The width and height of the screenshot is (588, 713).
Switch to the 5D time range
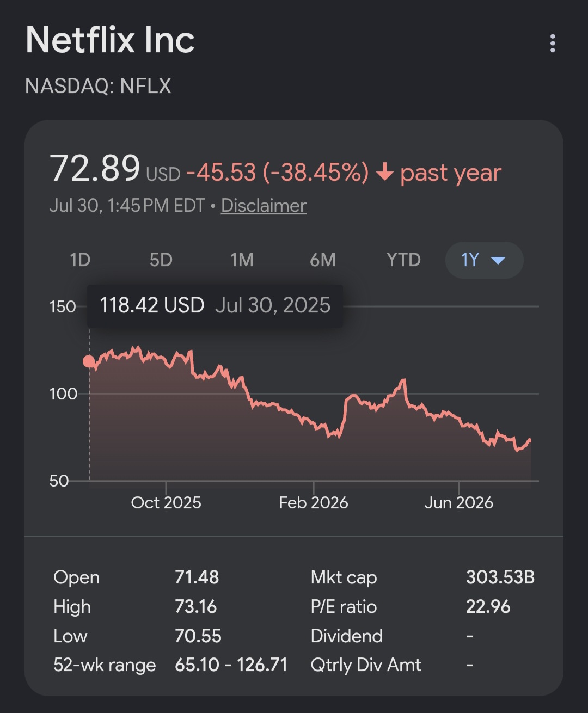pos(161,260)
